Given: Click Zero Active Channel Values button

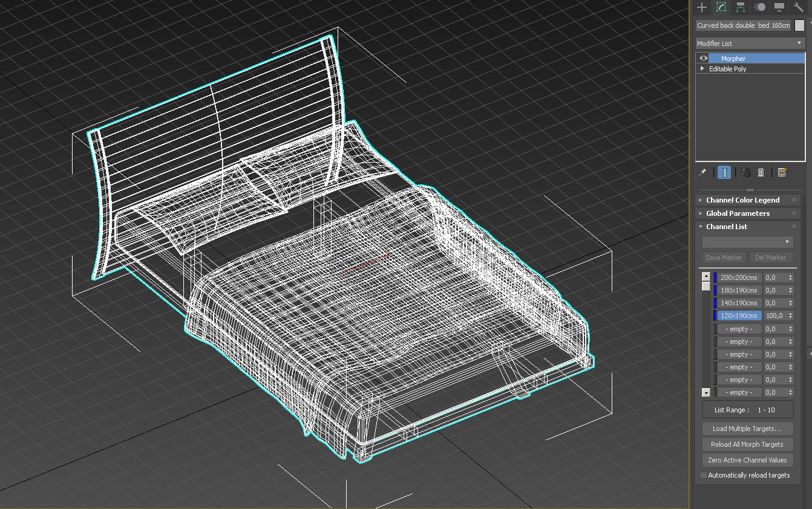Looking at the screenshot, I should [x=747, y=460].
